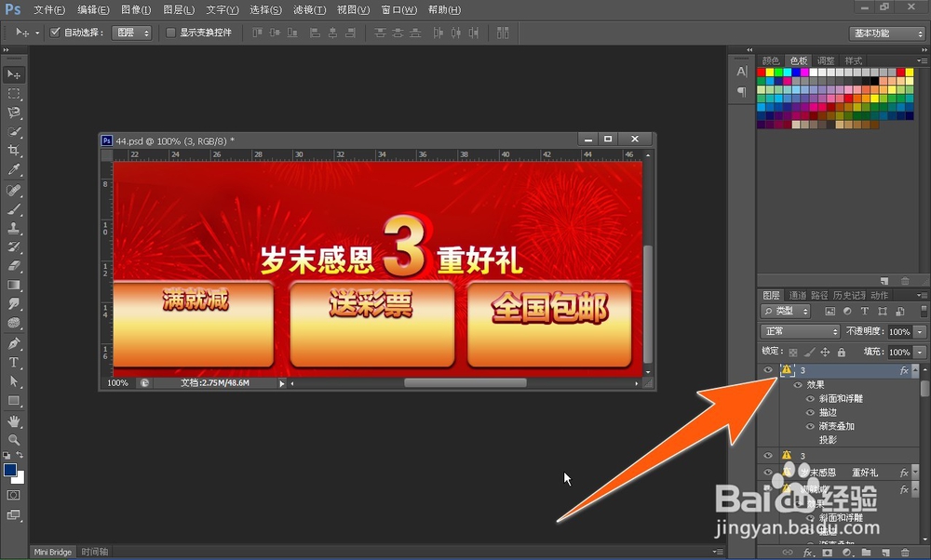Pick the yellow swatch in Swatches panel
This screenshot has width=931, height=560.
click(770, 73)
